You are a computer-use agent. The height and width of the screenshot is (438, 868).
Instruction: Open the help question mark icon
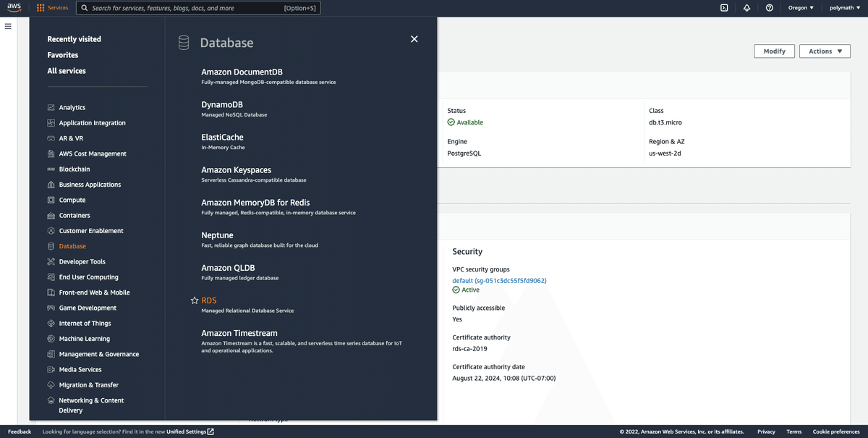point(769,8)
